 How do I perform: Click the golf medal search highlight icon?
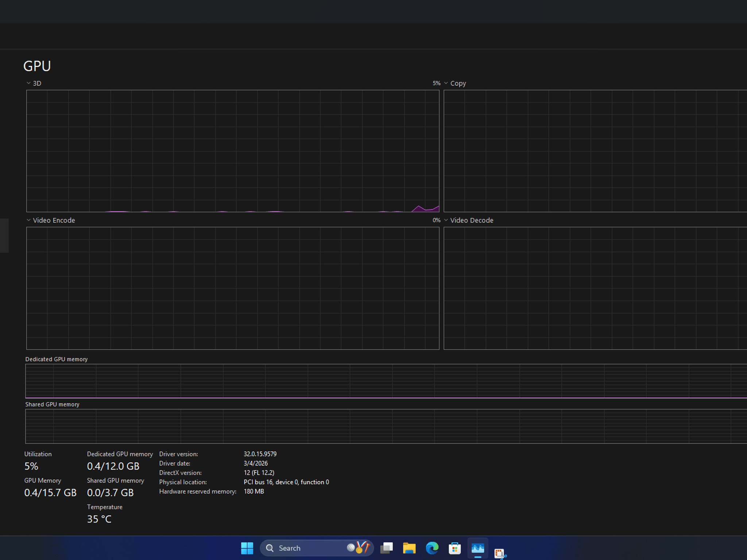(x=359, y=548)
